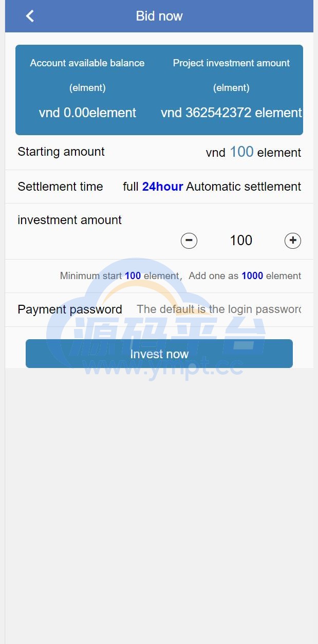Focus the Payment password input field
This screenshot has width=318, height=644.
point(219,309)
